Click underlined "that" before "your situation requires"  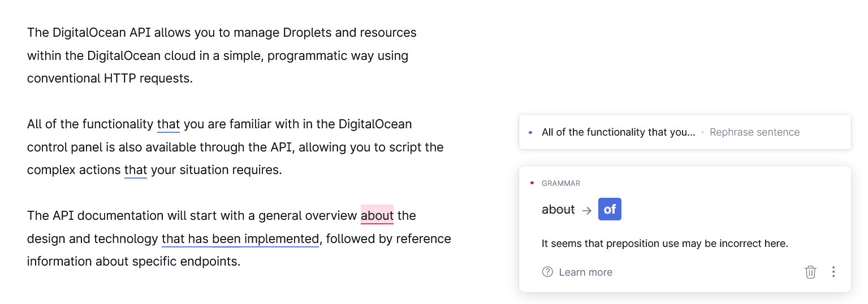click(136, 170)
